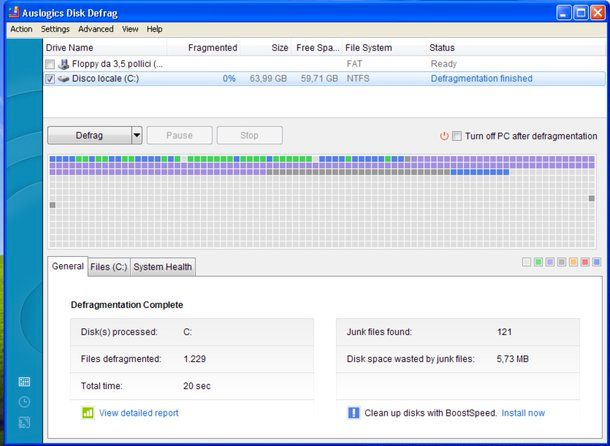Viewport: 610px width, 446px height.
Task: Click the Auslogics Disk Defrag title icon
Action: pyautogui.click(x=14, y=12)
